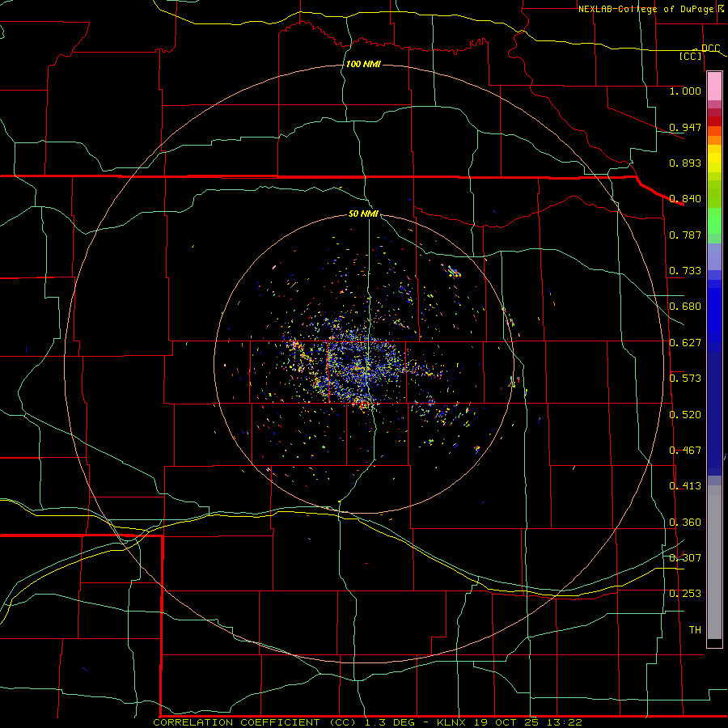
Task: Select the 0.787 scale value
Action: (x=685, y=235)
